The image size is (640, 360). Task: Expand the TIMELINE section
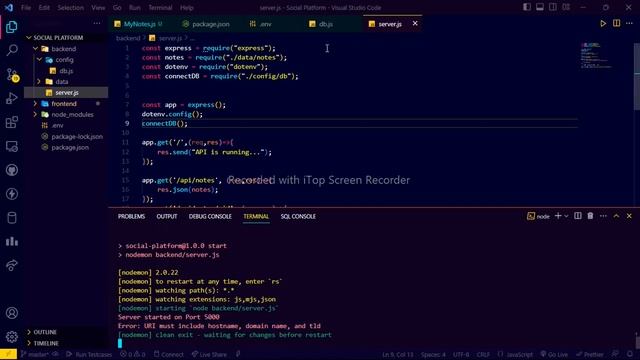coord(29,343)
